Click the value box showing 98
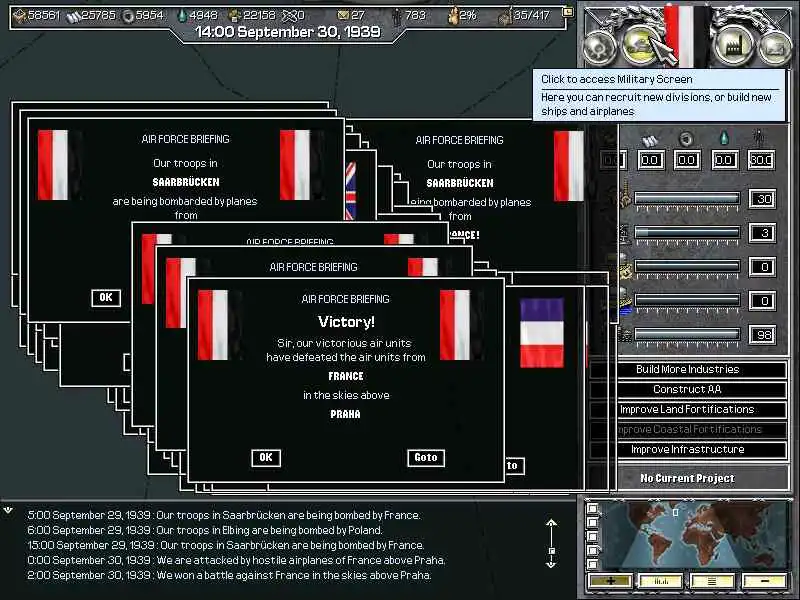Viewport: 800px width, 600px height. tap(763, 335)
